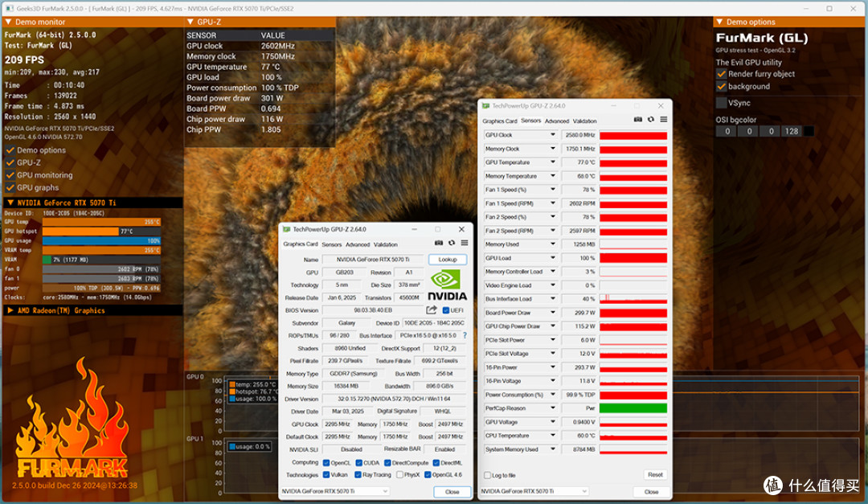Toggle the Demo options checkbox in the Demo monitor

pos(10,150)
